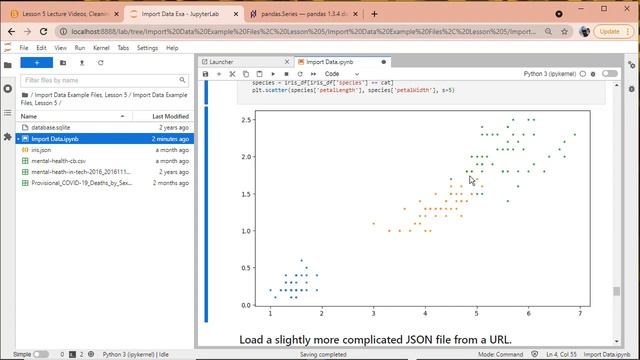Click the terminals count icon in status bar
The height and width of the screenshot is (360, 640).
coord(72,354)
